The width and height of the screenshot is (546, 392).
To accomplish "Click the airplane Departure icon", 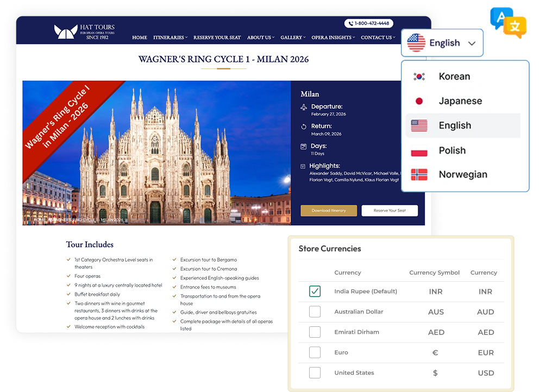I will (304, 107).
